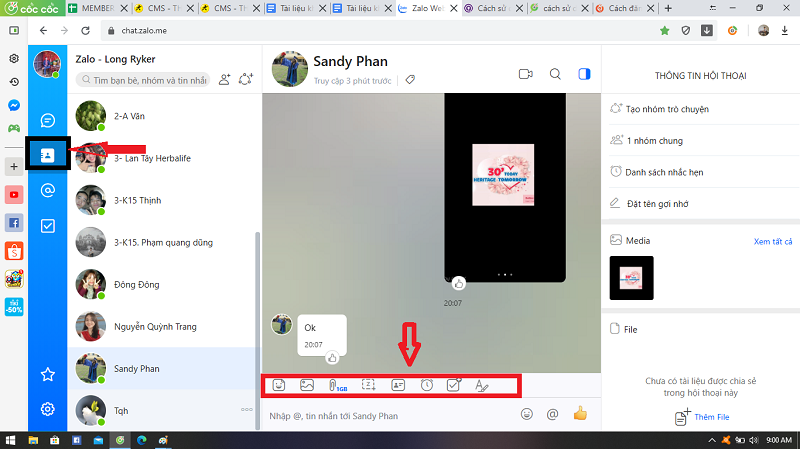800x449 pixels.
Task: Open the sticker picker in chat toolbar
Action: (x=279, y=385)
